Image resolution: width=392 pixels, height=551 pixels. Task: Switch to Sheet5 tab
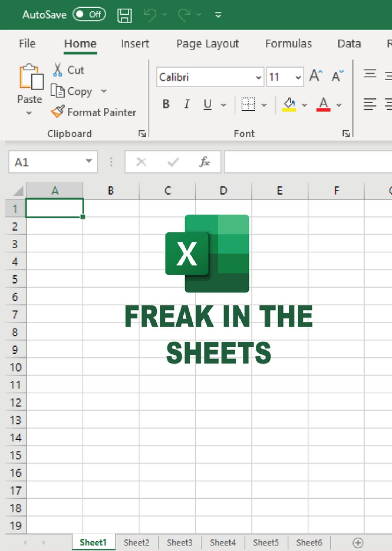(266, 542)
